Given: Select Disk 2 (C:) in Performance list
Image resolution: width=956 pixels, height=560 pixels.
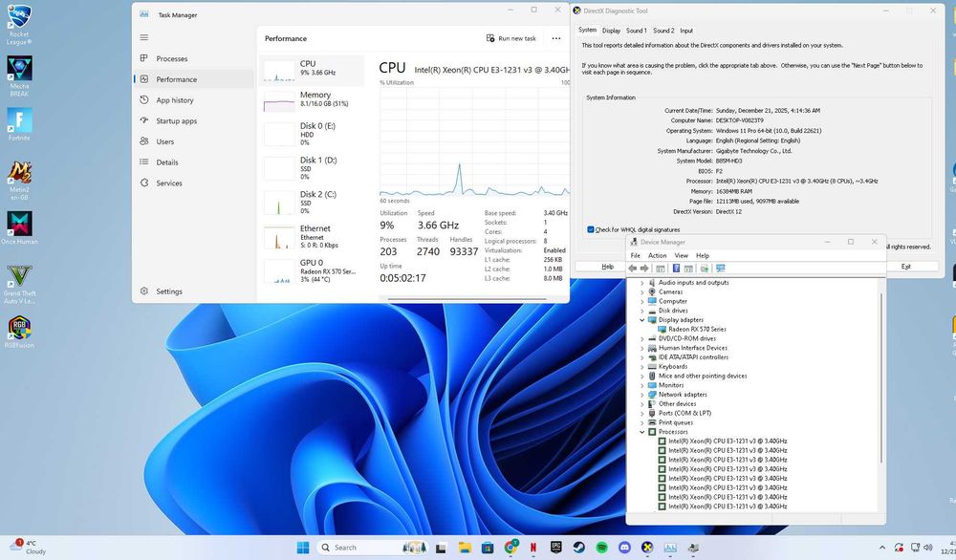Looking at the screenshot, I should pos(312,203).
